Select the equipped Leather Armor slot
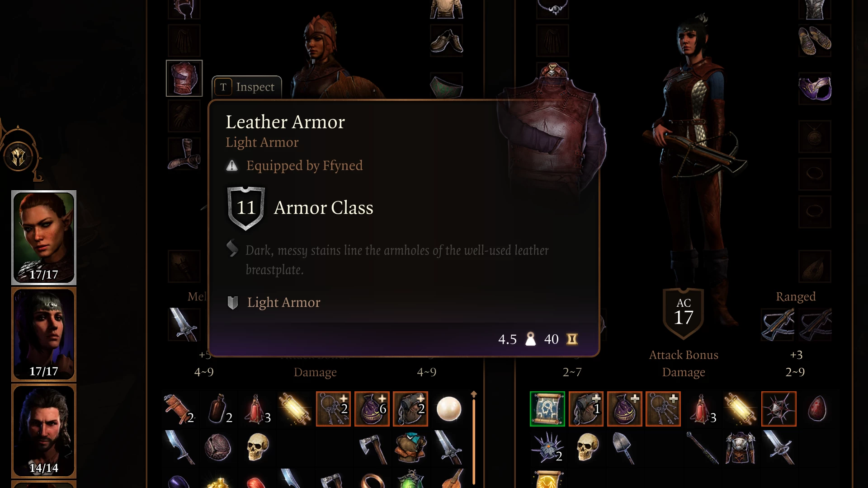Viewport: 868px width, 488px height. 184,78
